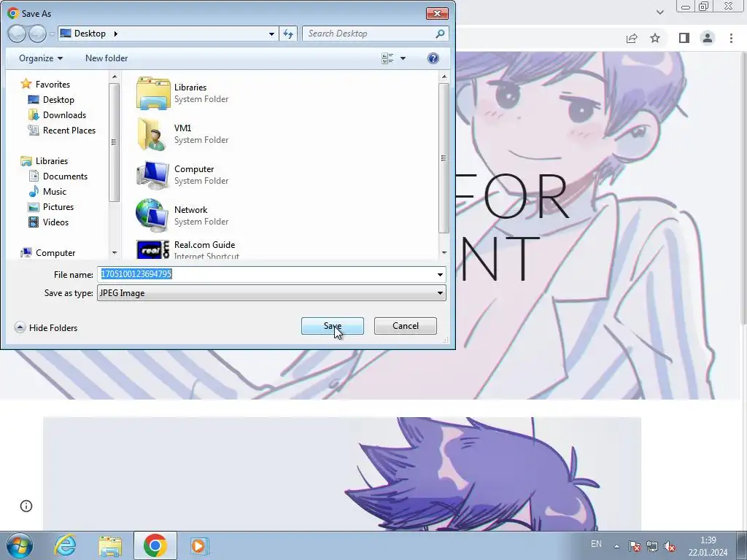Open the view options dropdown arrow
Viewport: 747px width, 560px height.
(x=403, y=58)
